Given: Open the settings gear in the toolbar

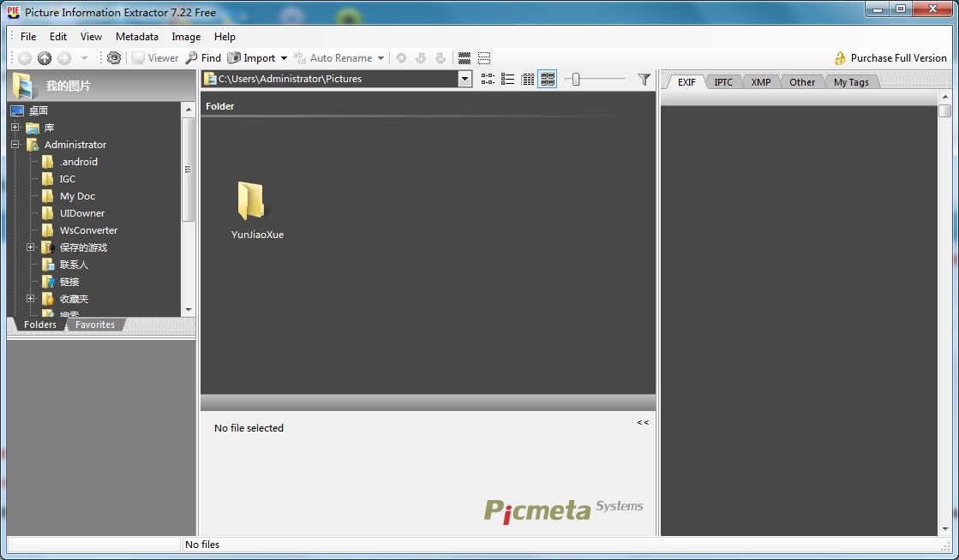Looking at the screenshot, I should [114, 58].
